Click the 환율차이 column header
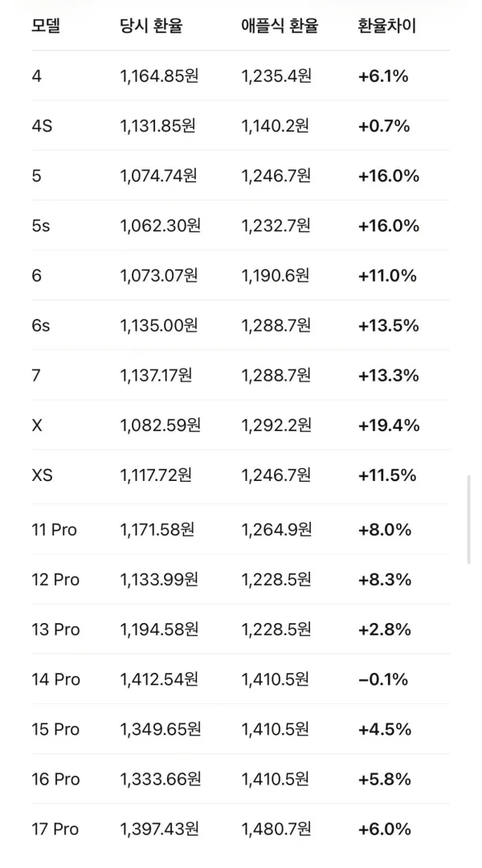482x868 pixels. [386, 26]
